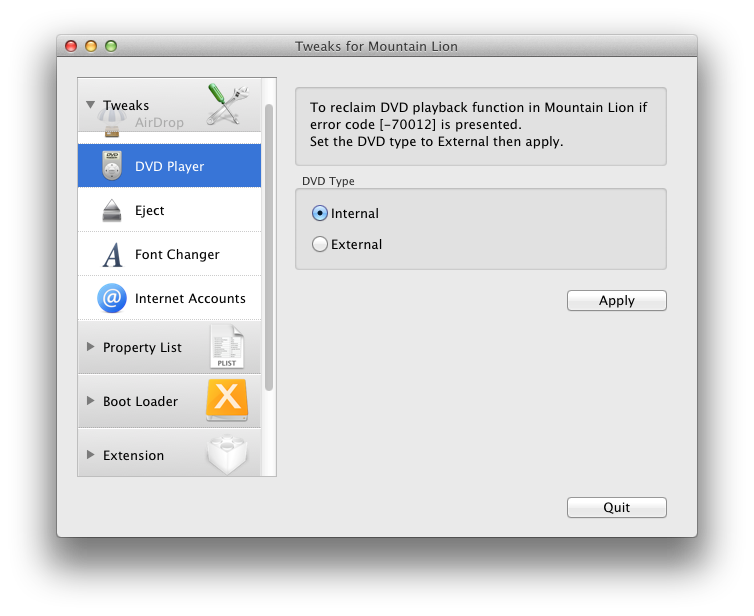Click the AirDrop parachute icon
The width and height of the screenshot is (754, 616).
coord(112,123)
